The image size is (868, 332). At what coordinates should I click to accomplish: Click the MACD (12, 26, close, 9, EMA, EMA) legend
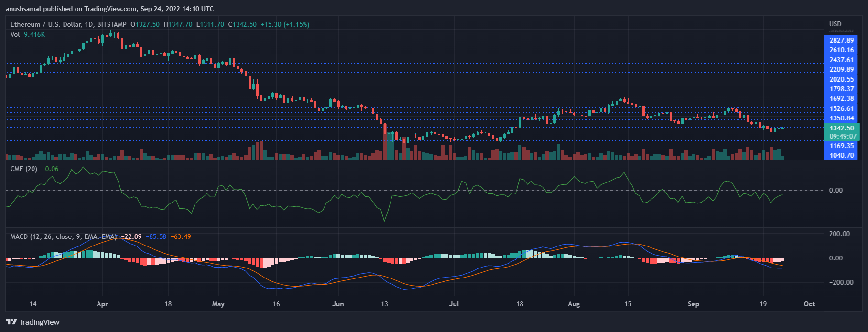click(x=64, y=236)
